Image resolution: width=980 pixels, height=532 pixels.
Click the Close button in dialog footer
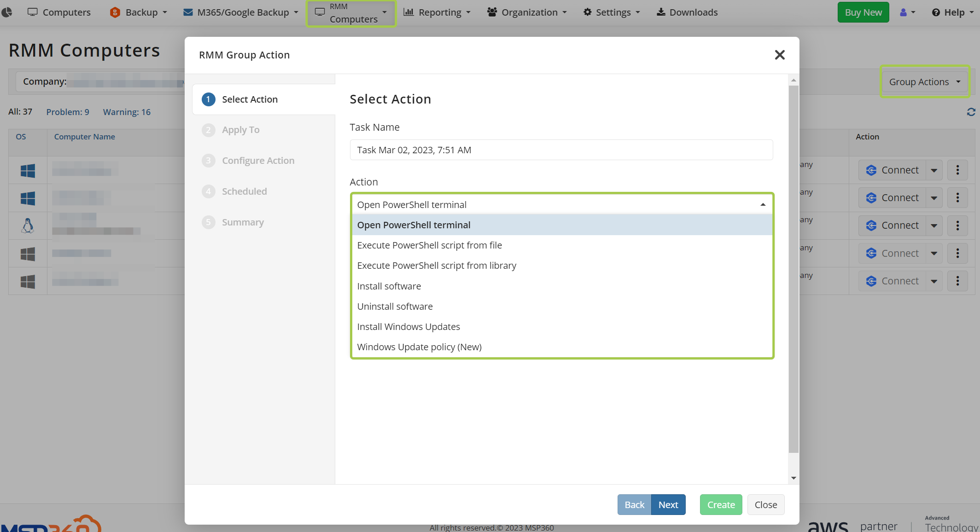pyautogui.click(x=765, y=505)
